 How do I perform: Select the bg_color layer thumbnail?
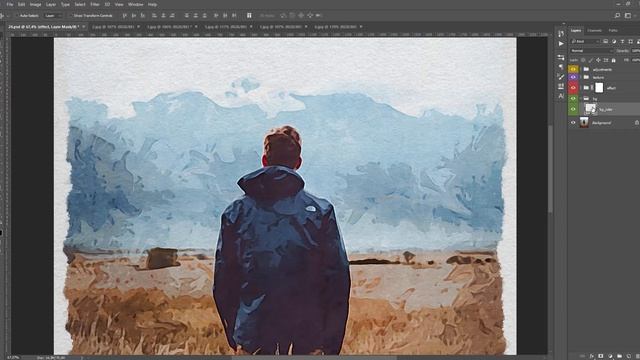[x=591, y=109]
